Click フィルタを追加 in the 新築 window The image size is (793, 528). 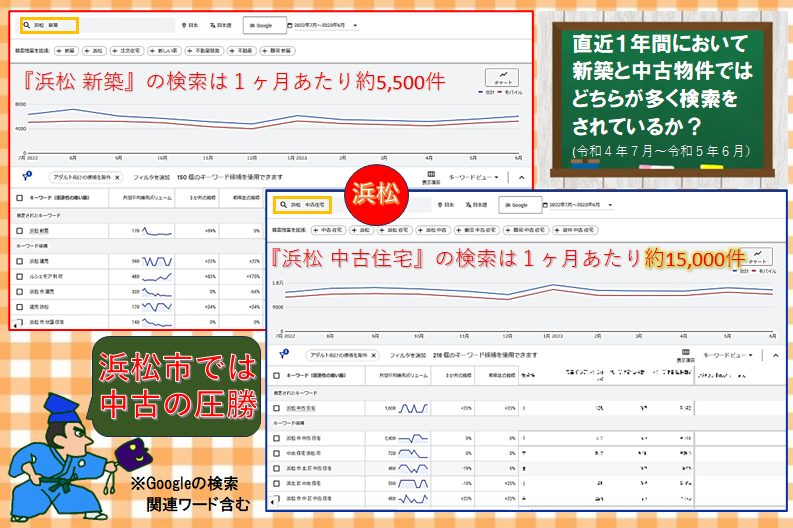[x=151, y=178]
